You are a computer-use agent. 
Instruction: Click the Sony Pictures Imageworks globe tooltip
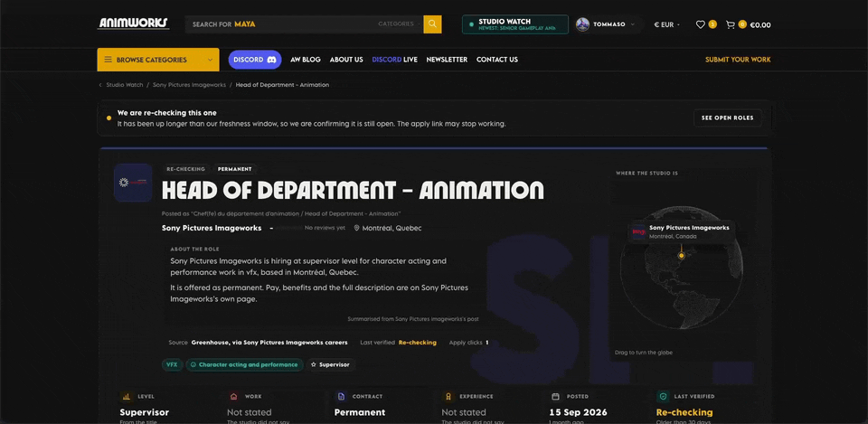point(682,231)
